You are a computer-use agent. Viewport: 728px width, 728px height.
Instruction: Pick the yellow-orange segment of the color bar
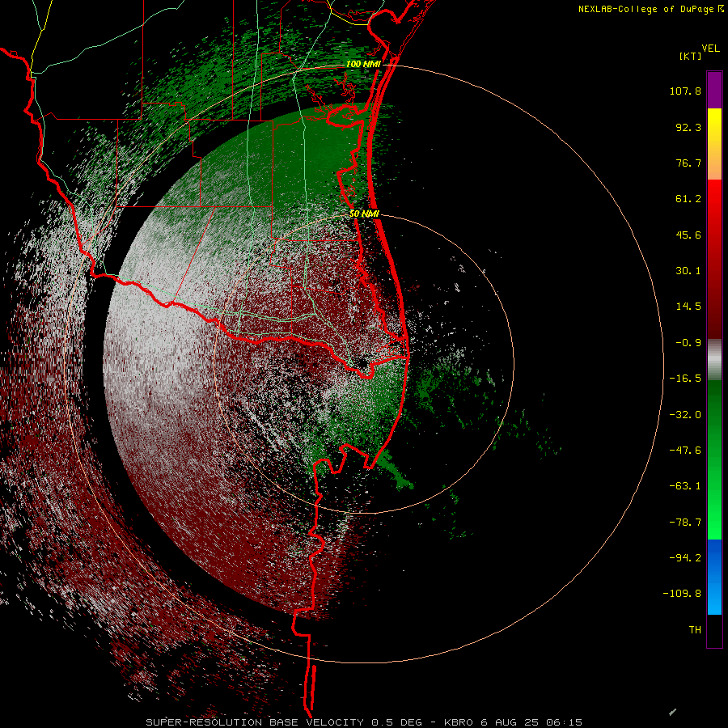714,144
